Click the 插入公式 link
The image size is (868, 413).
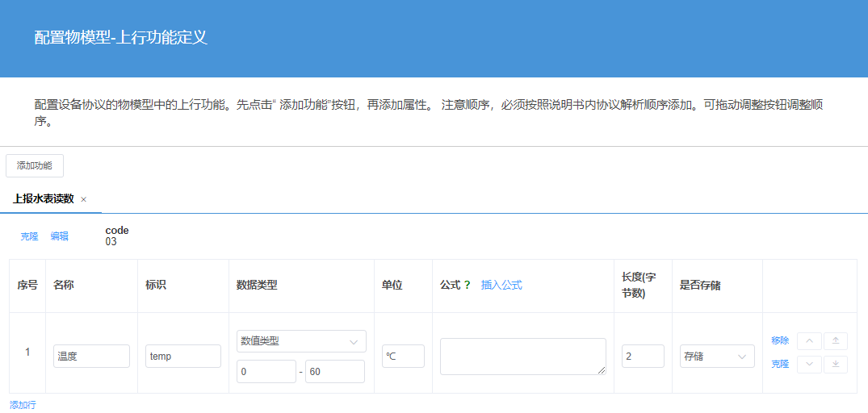coord(501,285)
